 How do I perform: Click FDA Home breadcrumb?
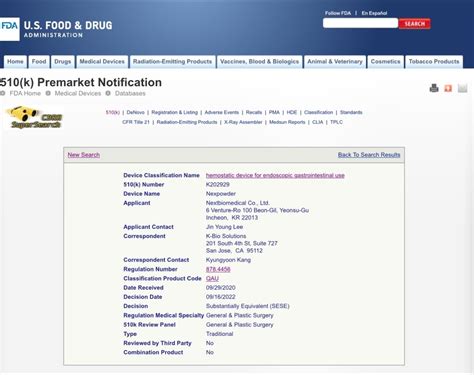[25, 93]
